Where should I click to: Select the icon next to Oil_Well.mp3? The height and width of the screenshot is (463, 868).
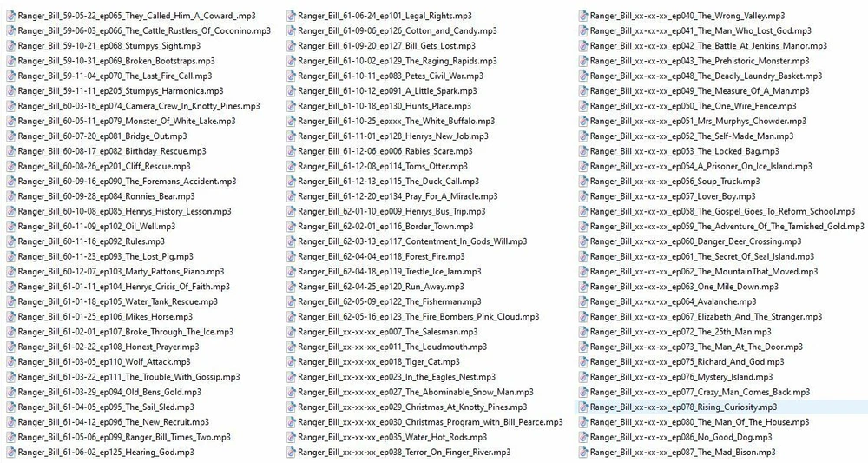[x=10, y=227]
